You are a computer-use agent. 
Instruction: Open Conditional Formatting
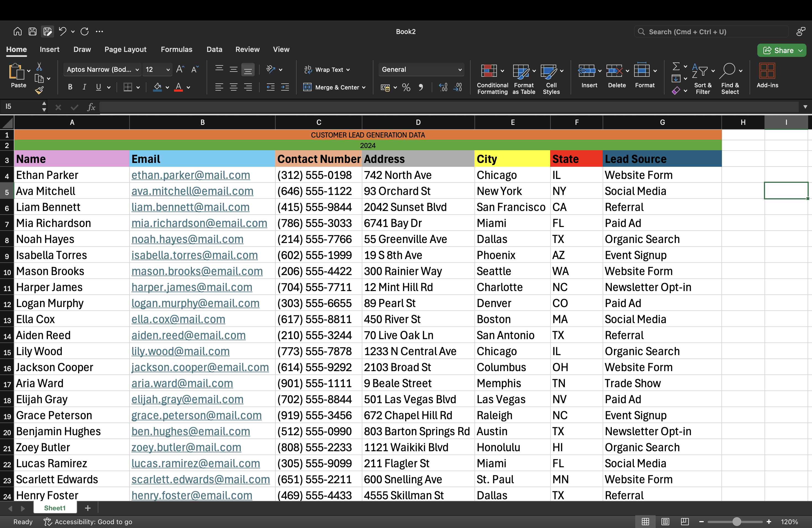tap(492, 79)
